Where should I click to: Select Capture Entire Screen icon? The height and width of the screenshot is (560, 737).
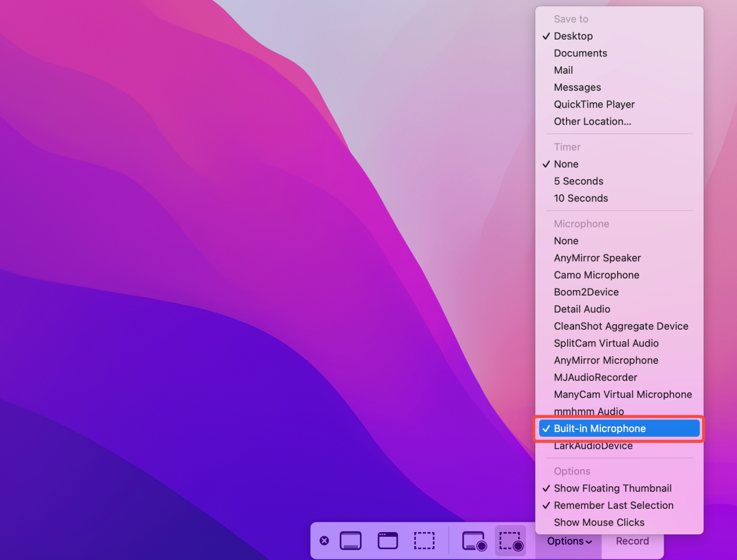351,541
